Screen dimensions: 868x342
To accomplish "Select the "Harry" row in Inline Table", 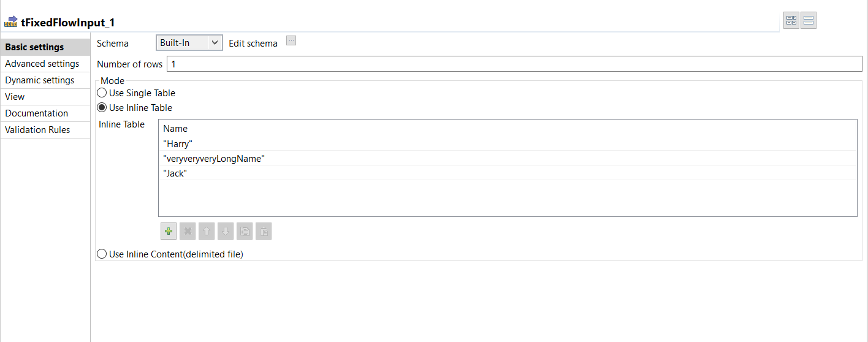I will 178,144.
